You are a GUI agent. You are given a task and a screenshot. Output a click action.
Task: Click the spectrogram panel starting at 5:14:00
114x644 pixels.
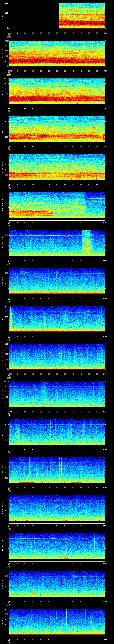[x=57, y=394]
